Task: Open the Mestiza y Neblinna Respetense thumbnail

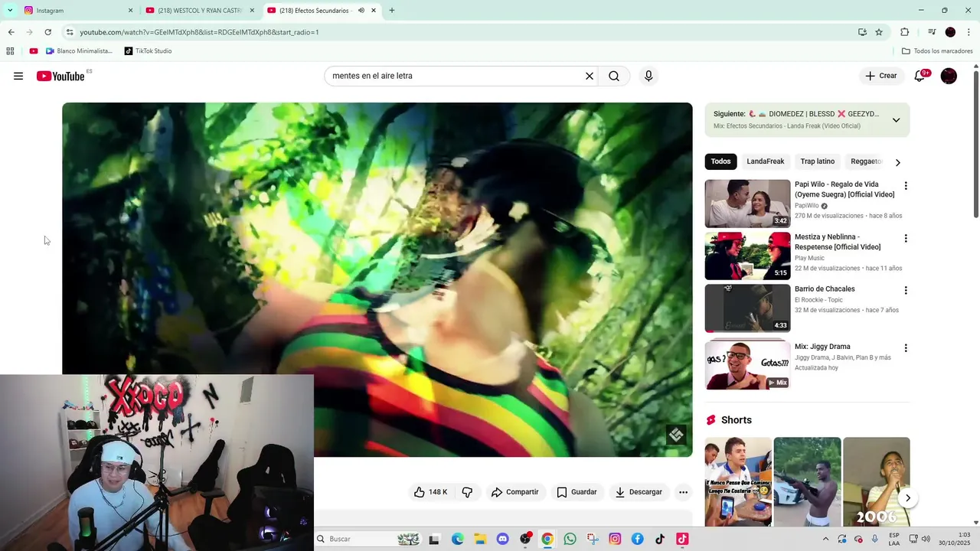Action: point(747,256)
